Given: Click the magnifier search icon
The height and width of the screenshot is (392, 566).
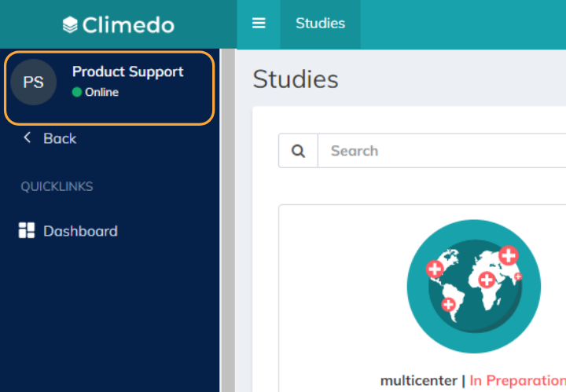Looking at the screenshot, I should pos(298,151).
